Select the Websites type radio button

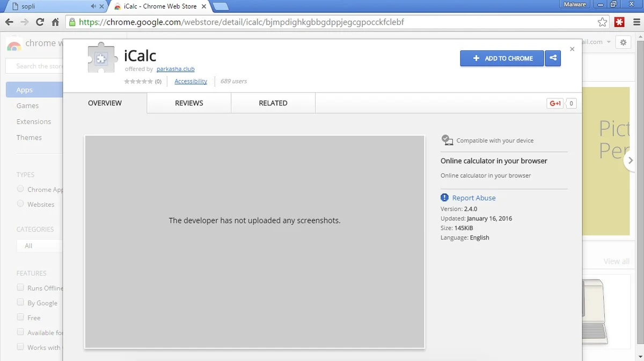pyautogui.click(x=20, y=204)
